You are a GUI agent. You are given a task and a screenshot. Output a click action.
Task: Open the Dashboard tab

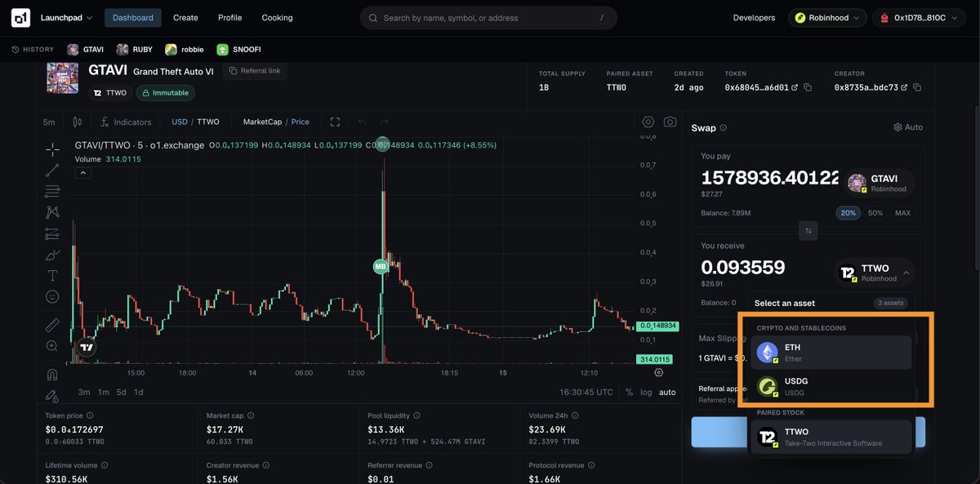click(133, 17)
